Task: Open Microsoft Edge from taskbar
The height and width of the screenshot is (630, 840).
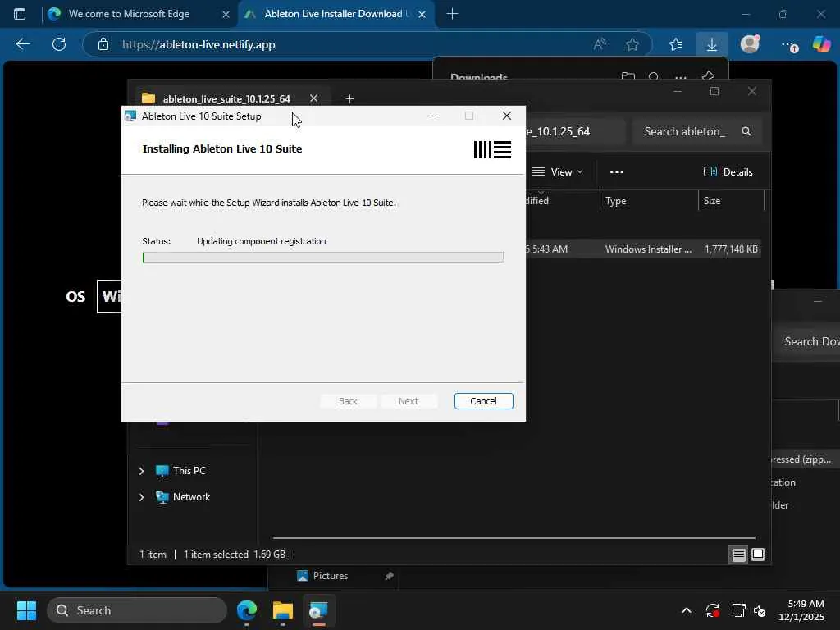Action: click(247, 610)
